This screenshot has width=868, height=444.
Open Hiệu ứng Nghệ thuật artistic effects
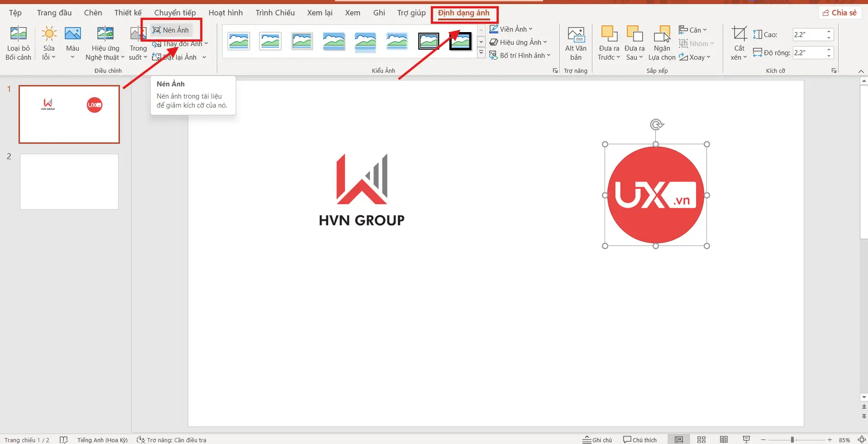tap(105, 43)
